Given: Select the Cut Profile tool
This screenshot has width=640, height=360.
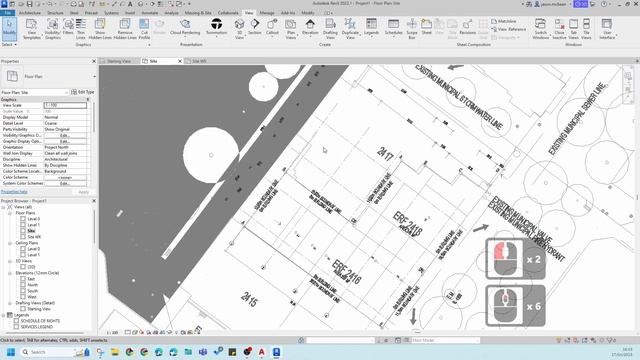Looking at the screenshot, I should point(144,29).
